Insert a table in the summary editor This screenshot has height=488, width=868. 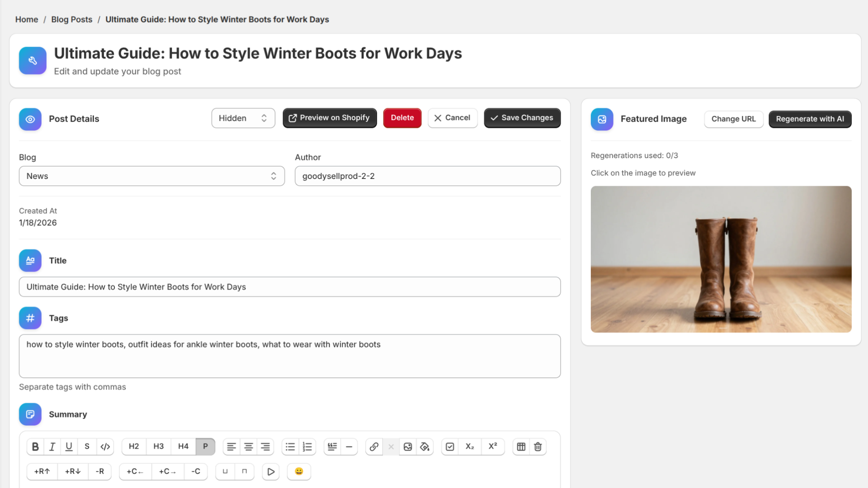pyautogui.click(x=521, y=446)
